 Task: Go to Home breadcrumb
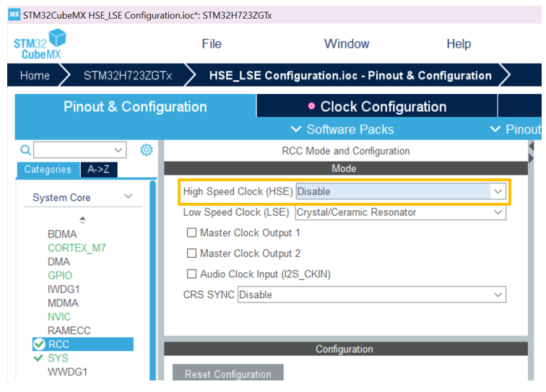(35, 76)
